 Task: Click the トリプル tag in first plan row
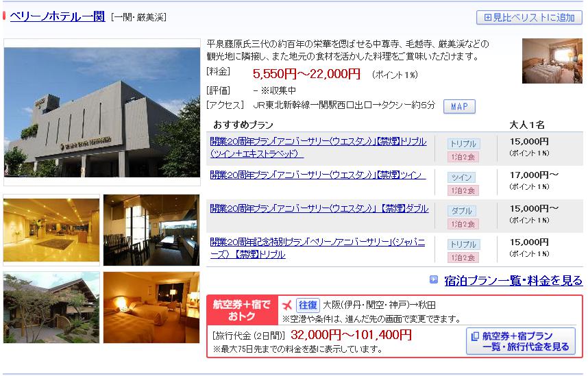coord(463,144)
